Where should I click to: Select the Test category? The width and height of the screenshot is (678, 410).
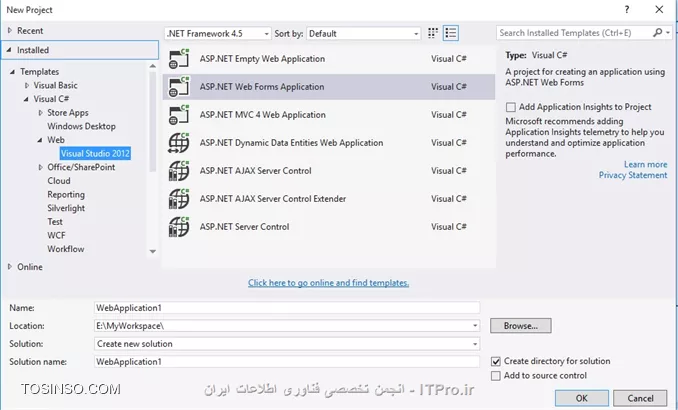coord(55,221)
